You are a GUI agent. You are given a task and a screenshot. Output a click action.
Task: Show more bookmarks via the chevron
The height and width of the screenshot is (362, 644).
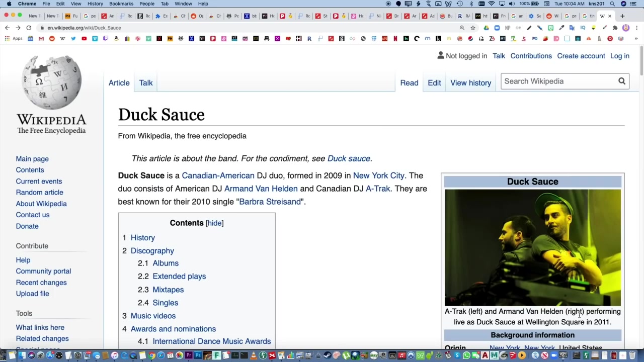[635, 39]
